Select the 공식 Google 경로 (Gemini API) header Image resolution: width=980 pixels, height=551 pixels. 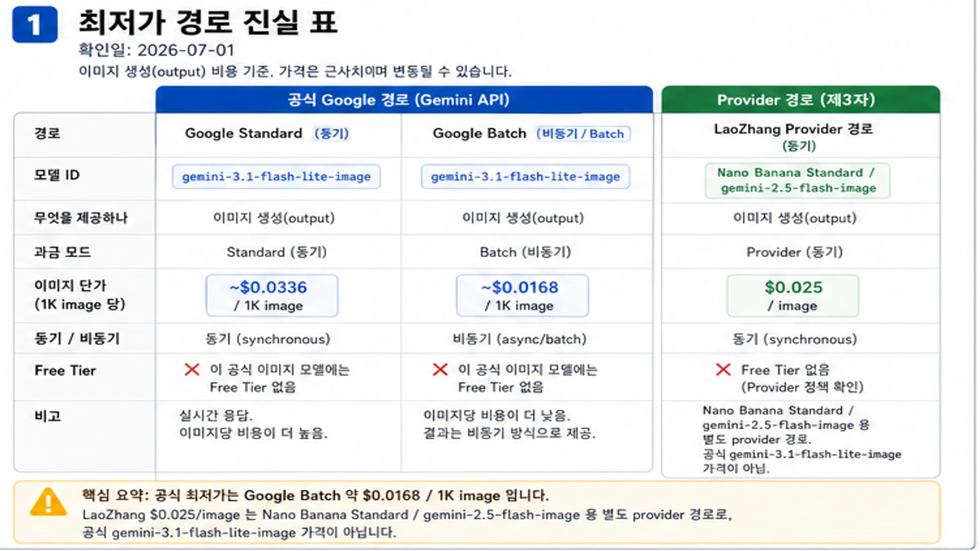pos(404,100)
